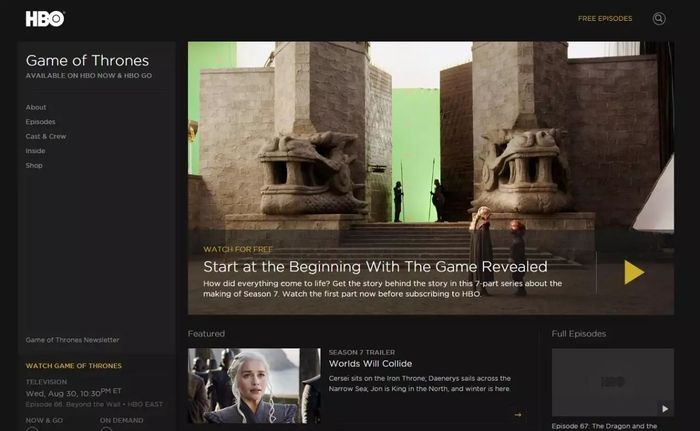Open Episode 67 full episode thumbnail
Image resolution: width=700 pixels, height=431 pixels.
[612, 382]
